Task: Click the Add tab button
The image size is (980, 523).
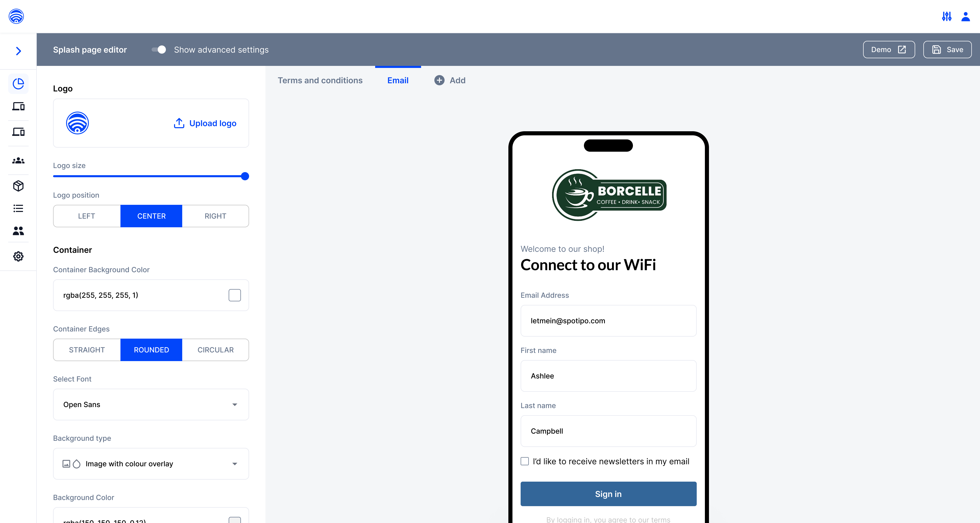Action: (449, 80)
